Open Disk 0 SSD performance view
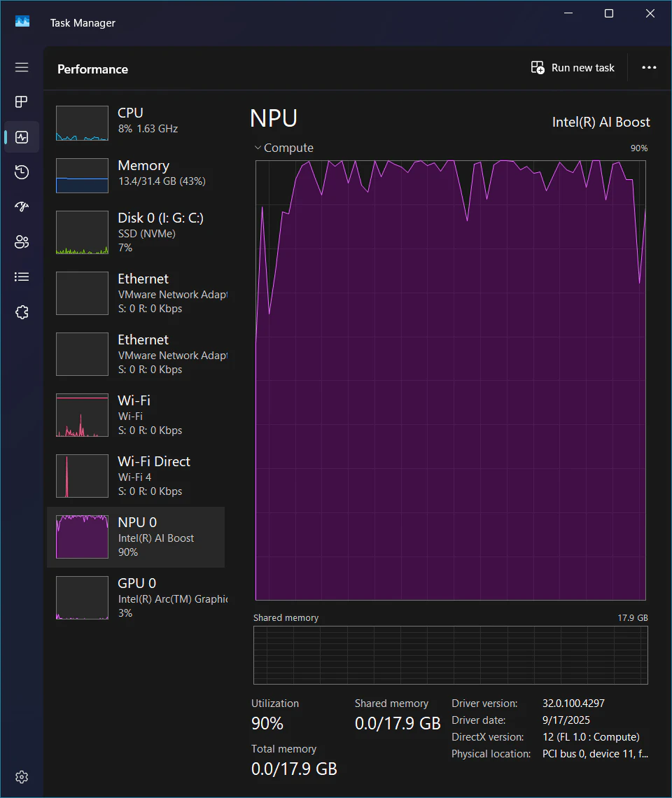 point(136,232)
